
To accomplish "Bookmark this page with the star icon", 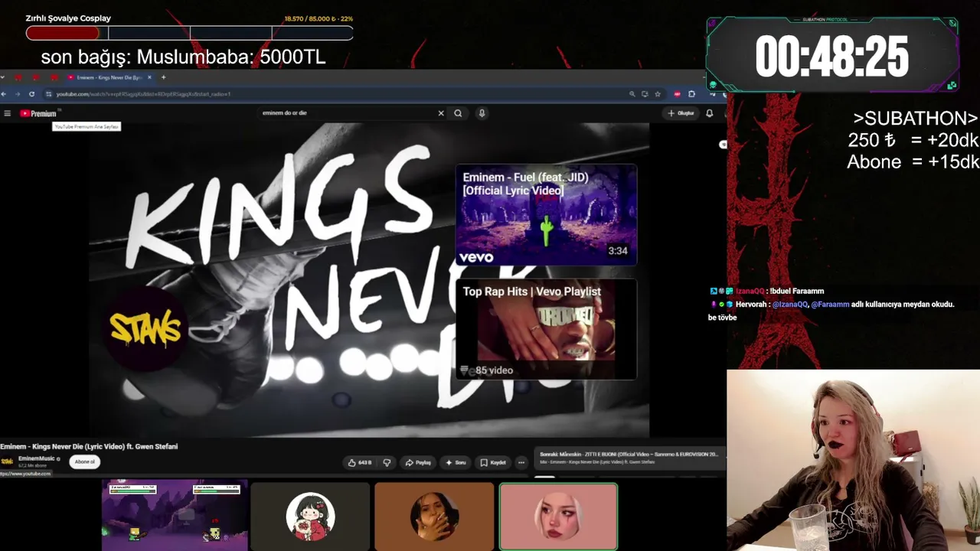I will 658,94.
